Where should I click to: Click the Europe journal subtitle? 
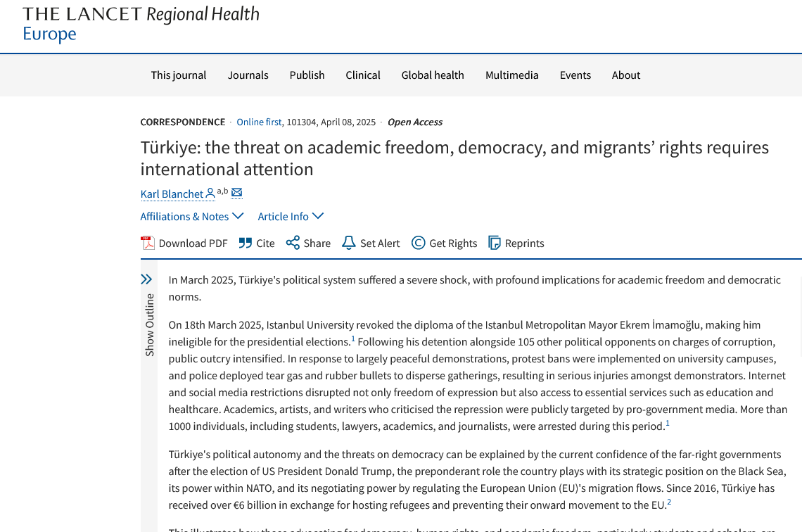tap(50, 34)
